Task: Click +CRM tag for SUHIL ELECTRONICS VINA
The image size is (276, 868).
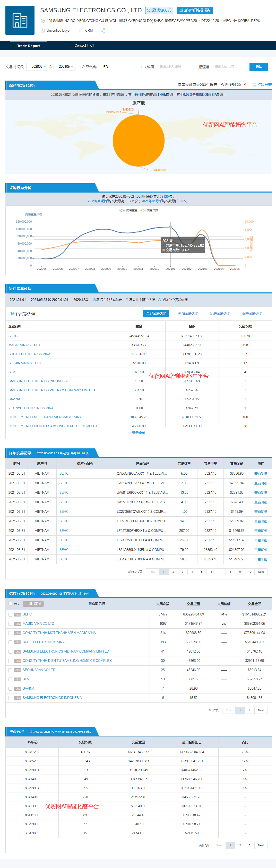Action: coord(18,642)
